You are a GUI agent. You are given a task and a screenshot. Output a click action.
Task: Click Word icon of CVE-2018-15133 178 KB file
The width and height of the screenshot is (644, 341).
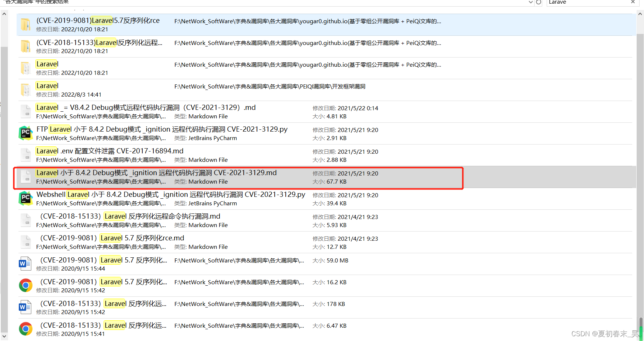coord(25,307)
